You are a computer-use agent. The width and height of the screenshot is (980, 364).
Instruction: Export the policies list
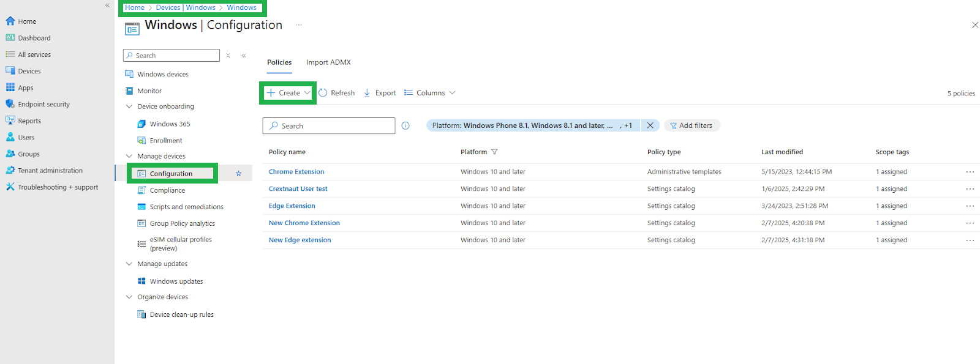[x=380, y=93]
